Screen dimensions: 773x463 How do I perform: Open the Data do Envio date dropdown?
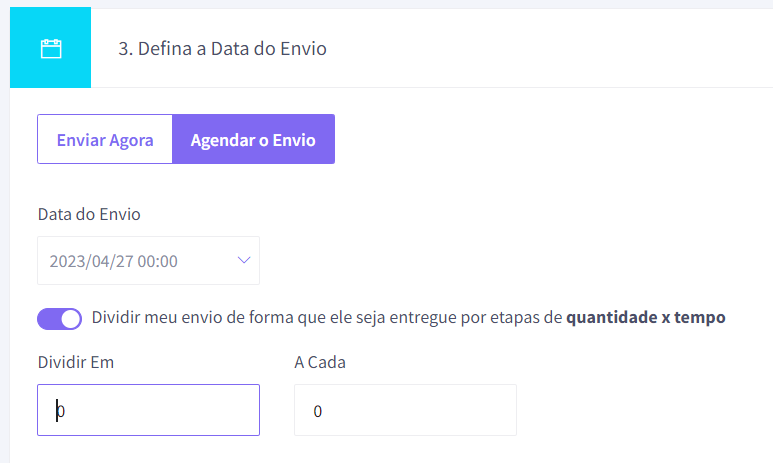pyautogui.click(x=148, y=260)
